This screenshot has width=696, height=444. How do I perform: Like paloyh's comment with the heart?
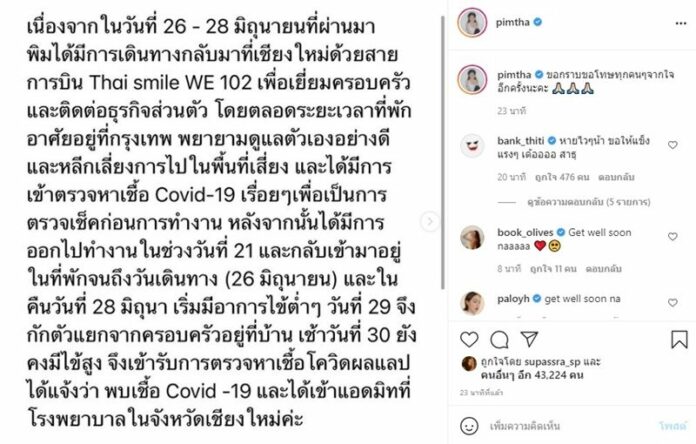tap(673, 302)
